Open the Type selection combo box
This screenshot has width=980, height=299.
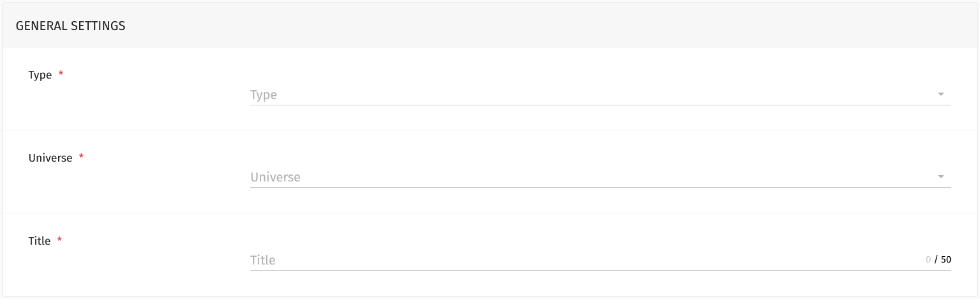600,95
